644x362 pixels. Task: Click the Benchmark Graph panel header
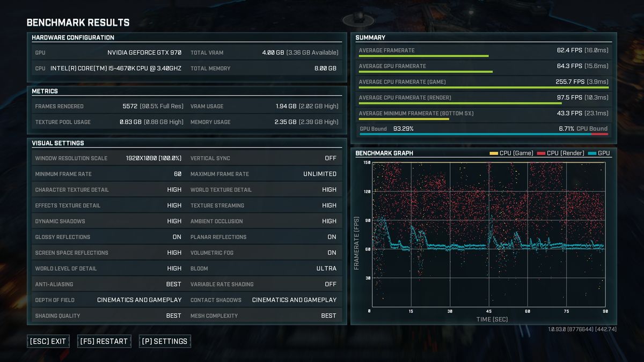point(383,153)
